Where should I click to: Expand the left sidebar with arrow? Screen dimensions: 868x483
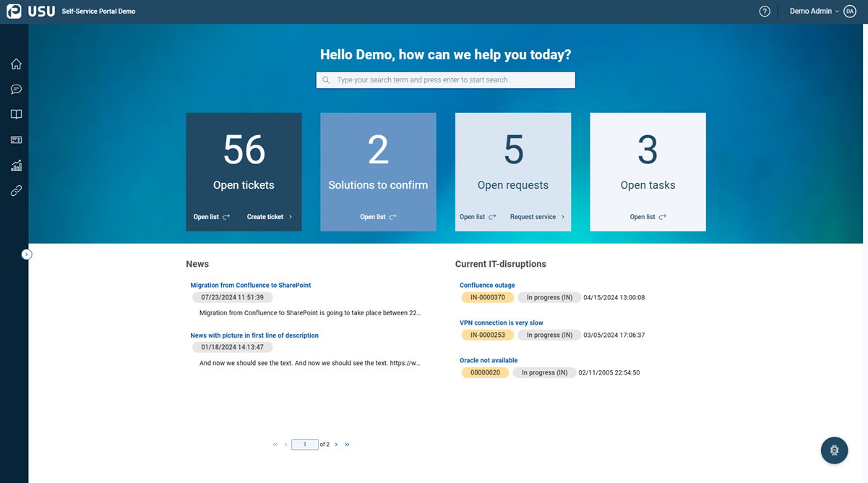pos(27,255)
